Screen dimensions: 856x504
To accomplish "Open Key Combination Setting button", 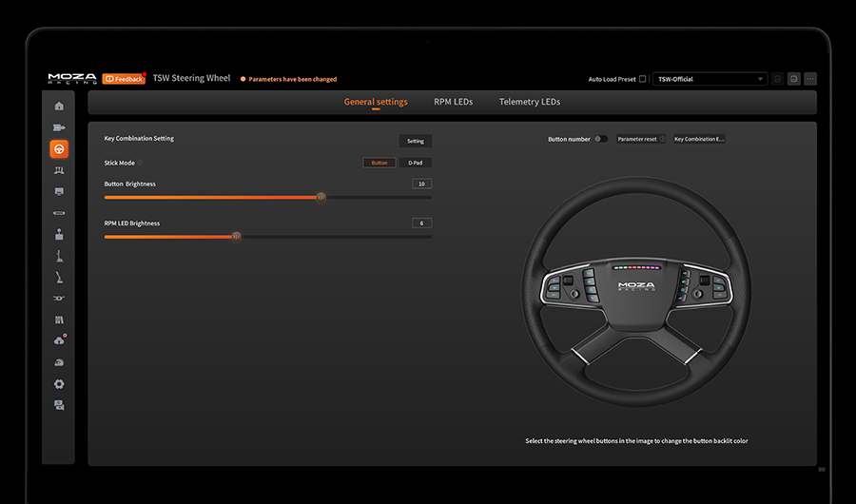I will click(x=415, y=141).
